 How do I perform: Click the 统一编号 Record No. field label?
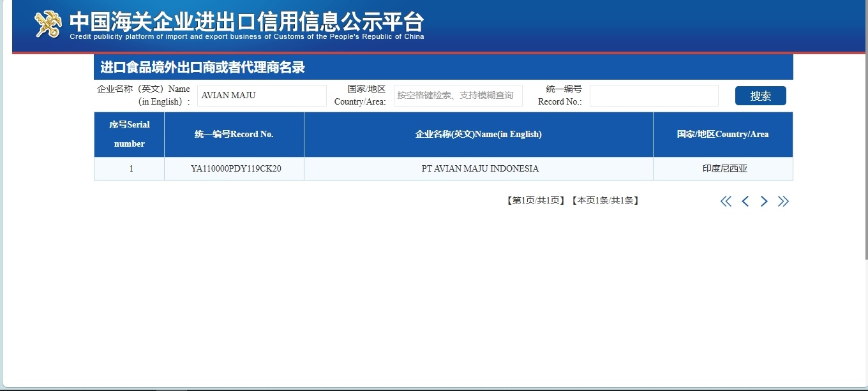[x=560, y=95]
